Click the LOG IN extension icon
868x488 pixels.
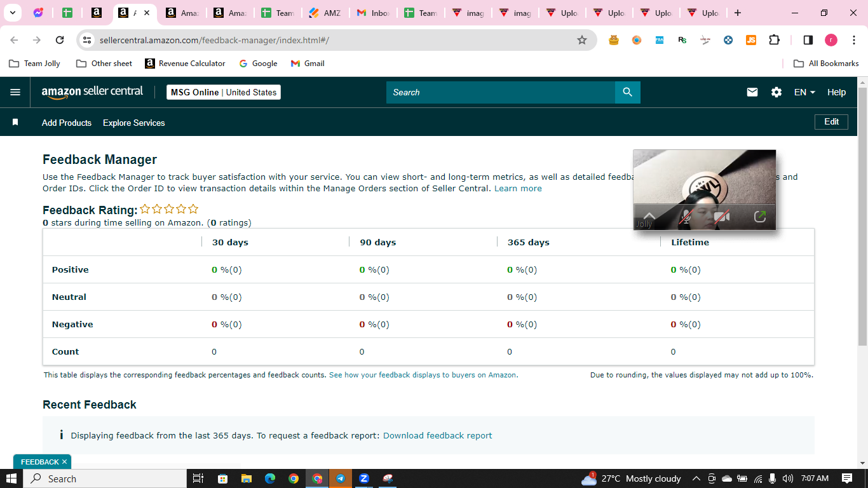point(705,40)
